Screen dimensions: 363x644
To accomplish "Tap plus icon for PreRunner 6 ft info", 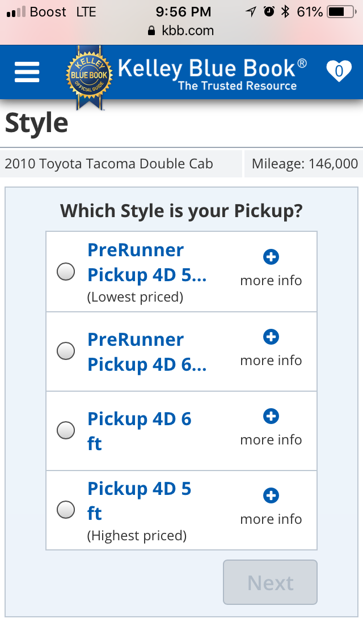I will pyautogui.click(x=271, y=337).
